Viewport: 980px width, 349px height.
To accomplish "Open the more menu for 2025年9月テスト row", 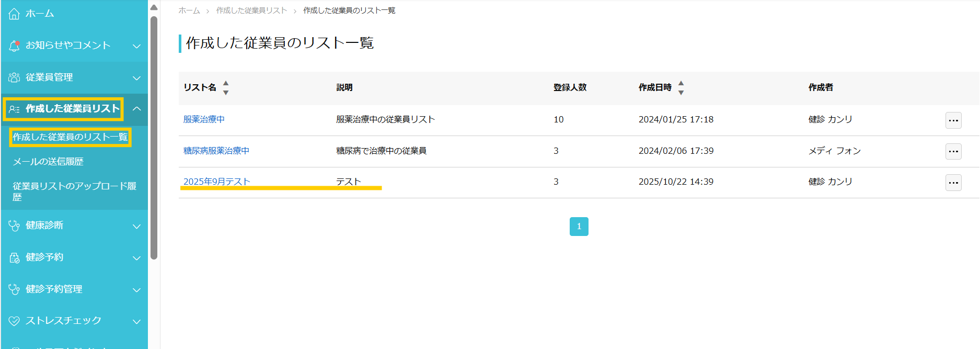I will (x=953, y=183).
